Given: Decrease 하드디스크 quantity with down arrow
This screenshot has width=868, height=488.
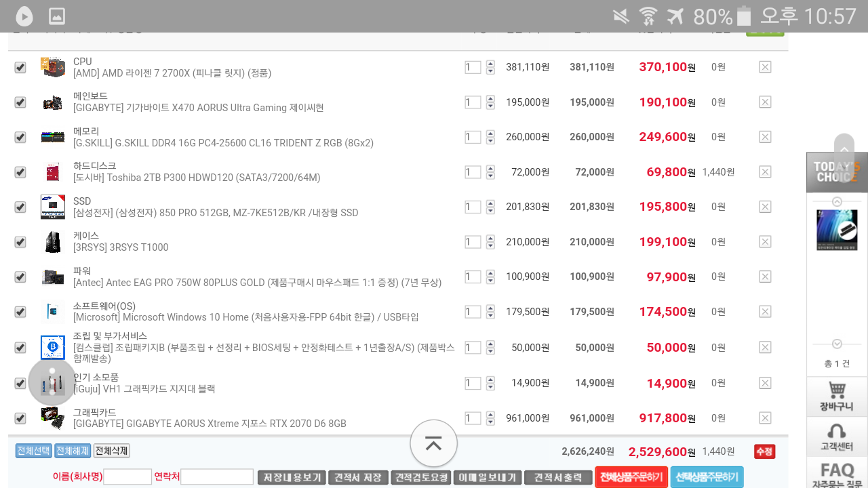Looking at the screenshot, I should 490,176.
